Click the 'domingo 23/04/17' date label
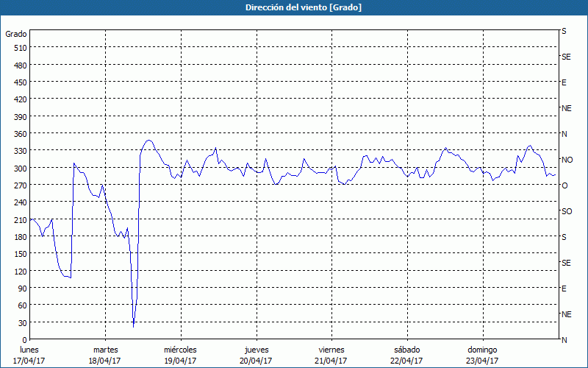The height and width of the screenshot is (368, 588). [x=482, y=355]
